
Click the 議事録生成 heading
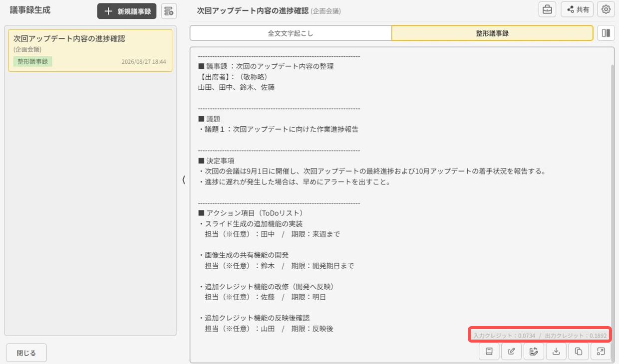tap(30, 10)
